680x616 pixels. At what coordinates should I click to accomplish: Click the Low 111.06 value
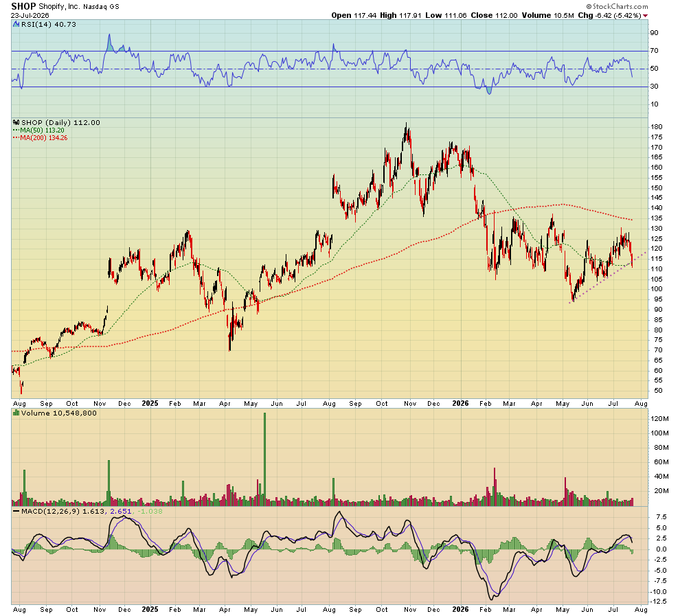click(446, 15)
